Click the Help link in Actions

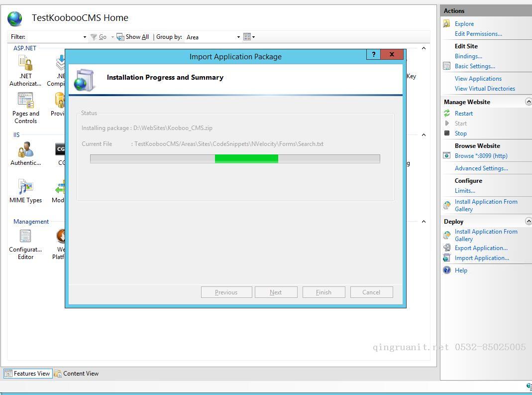pos(461,270)
